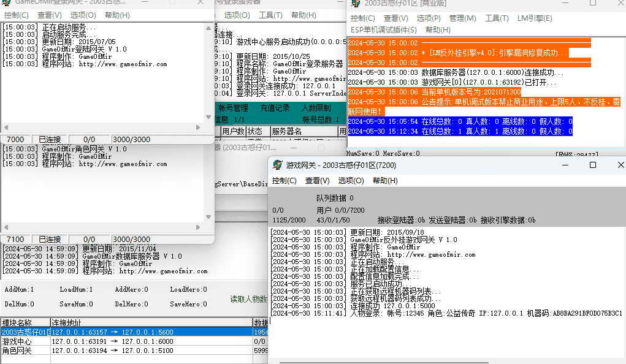Open 选项(O) menu in 登录服务器 window
This screenshot has width=626, height=364.
(x=237, y=15)
